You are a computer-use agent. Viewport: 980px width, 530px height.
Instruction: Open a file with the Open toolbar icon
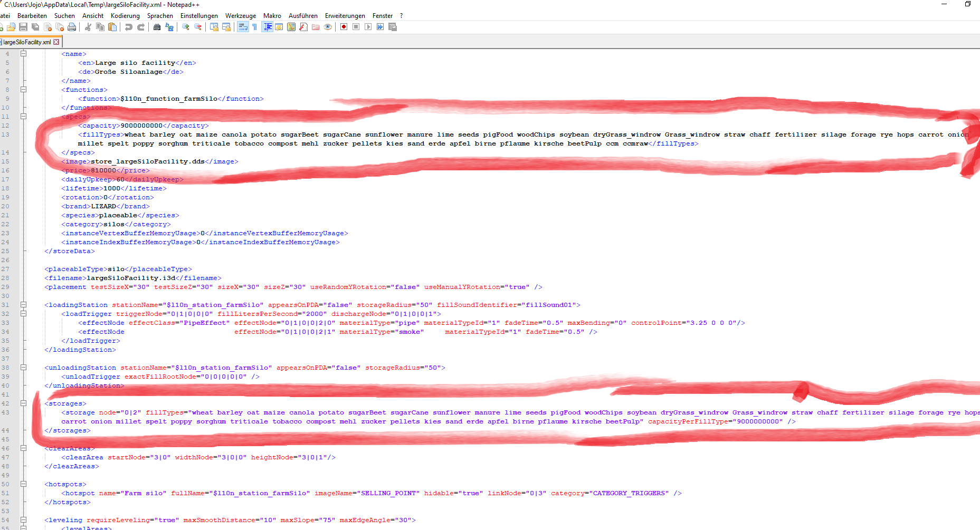point(11,27)
